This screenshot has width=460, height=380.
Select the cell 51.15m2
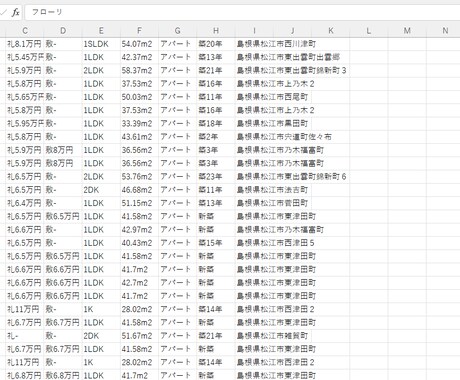click(x=139, y=203)
